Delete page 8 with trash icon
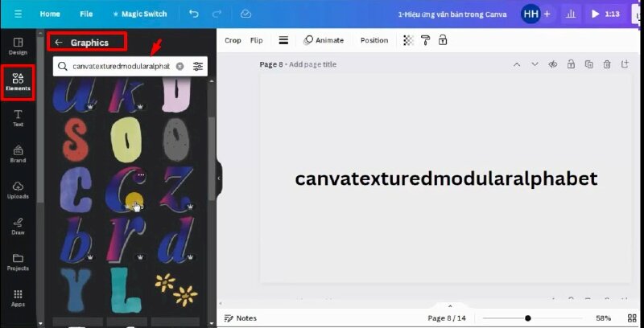Viewport: 644px width, 328px height. [x=607, y=64]
